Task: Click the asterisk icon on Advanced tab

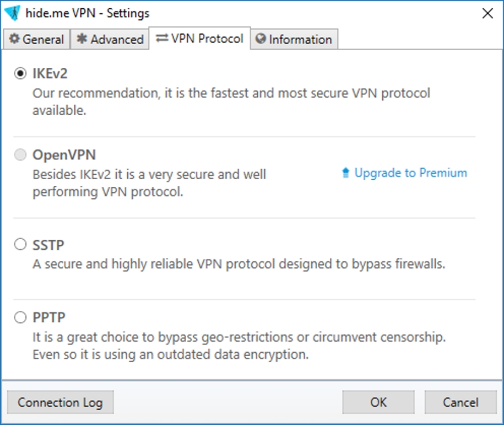Action: coord(82,39)
